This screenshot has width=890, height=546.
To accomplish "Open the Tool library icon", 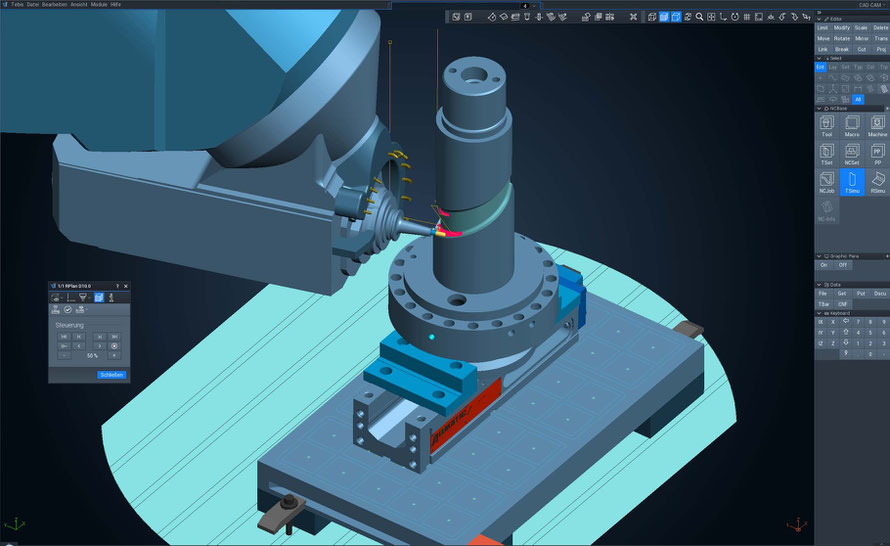I will [x=826, y=125].
